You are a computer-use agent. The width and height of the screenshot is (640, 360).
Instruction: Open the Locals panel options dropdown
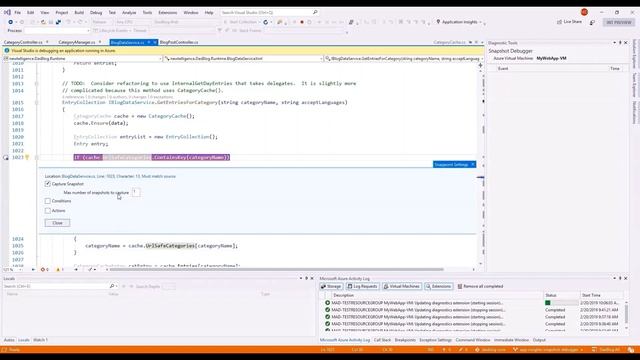[301, 278]
